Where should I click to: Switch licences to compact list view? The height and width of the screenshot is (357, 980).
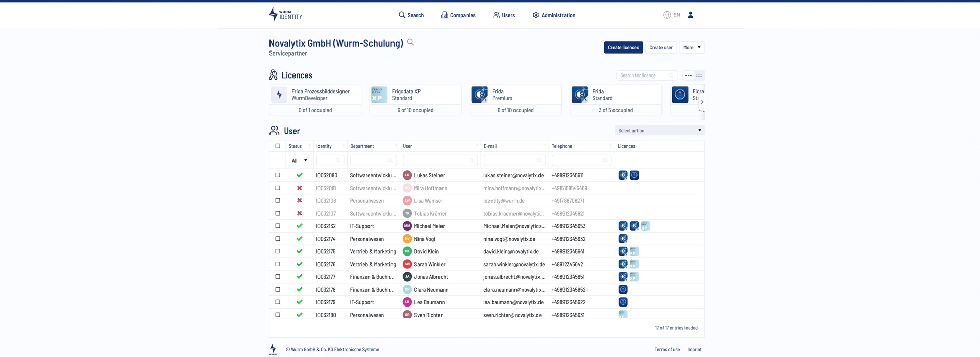[x=699, y=75]
